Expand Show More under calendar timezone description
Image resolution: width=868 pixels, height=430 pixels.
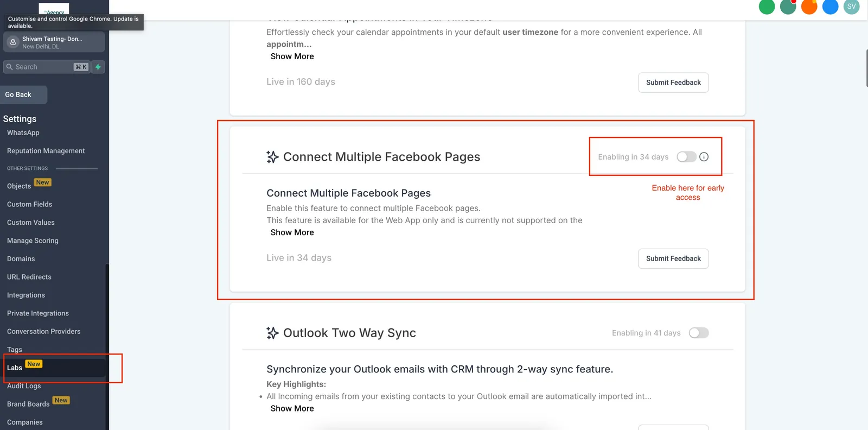[292, 56]
